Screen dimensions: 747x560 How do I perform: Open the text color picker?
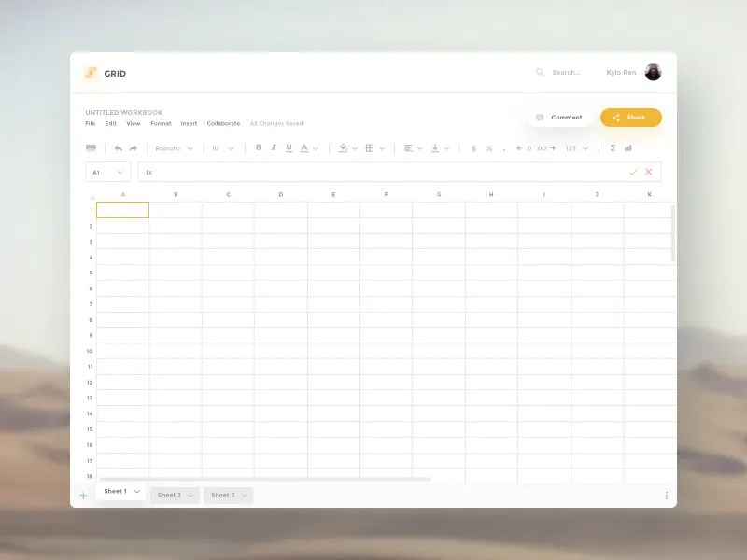click(304, 147)
